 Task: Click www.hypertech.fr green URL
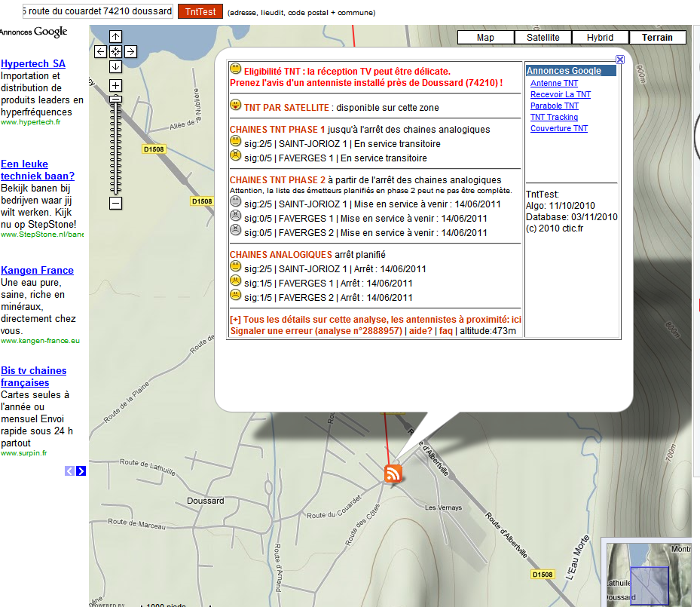(30, 122)
